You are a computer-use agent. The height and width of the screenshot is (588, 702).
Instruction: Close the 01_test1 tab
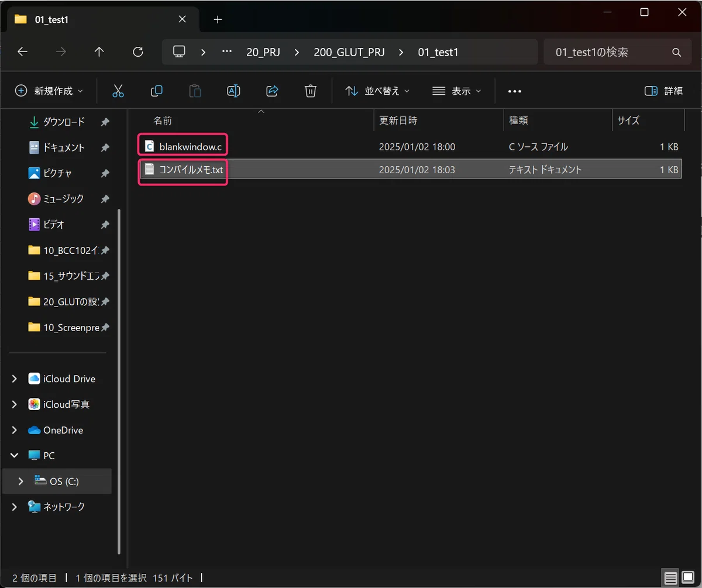(182, 19)
